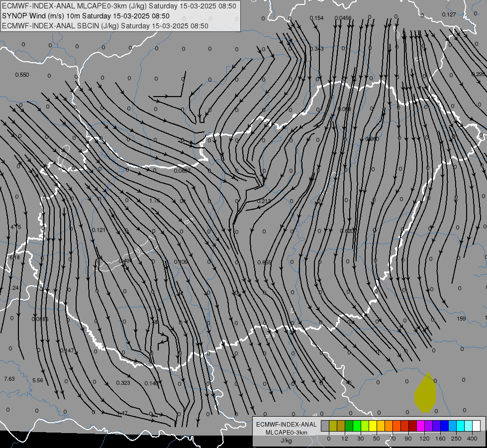Select the map value '4.75'

(x=16, y=227)
